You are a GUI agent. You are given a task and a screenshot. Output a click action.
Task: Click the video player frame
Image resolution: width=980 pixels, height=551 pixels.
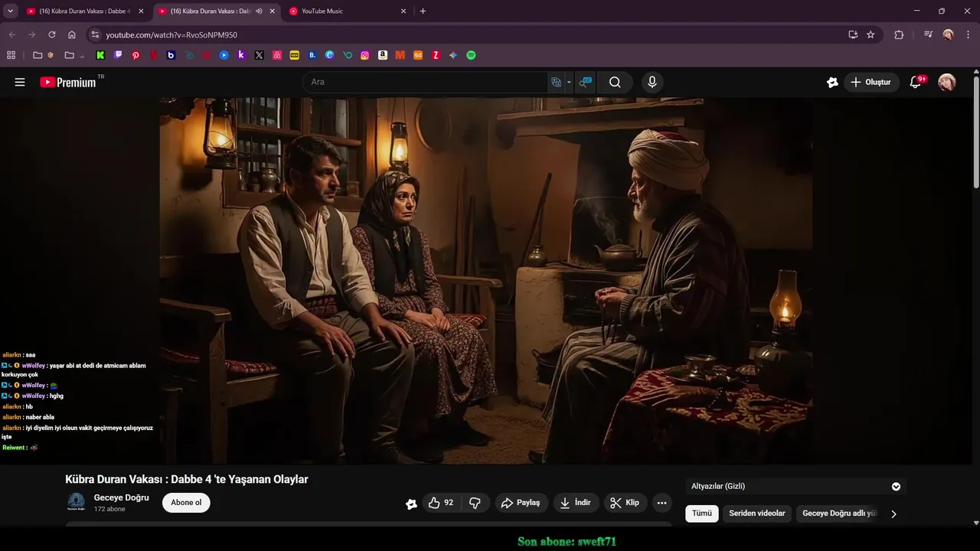[x=486, y=280]
